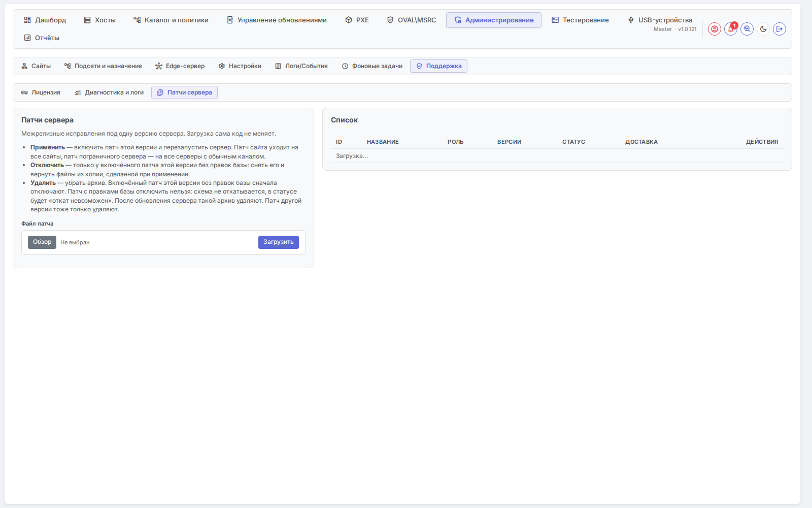Image resolution: width=812 pixels, height=508 pixels.
Task: Click the Загрузить upload button
Action: tap(279, 242)
